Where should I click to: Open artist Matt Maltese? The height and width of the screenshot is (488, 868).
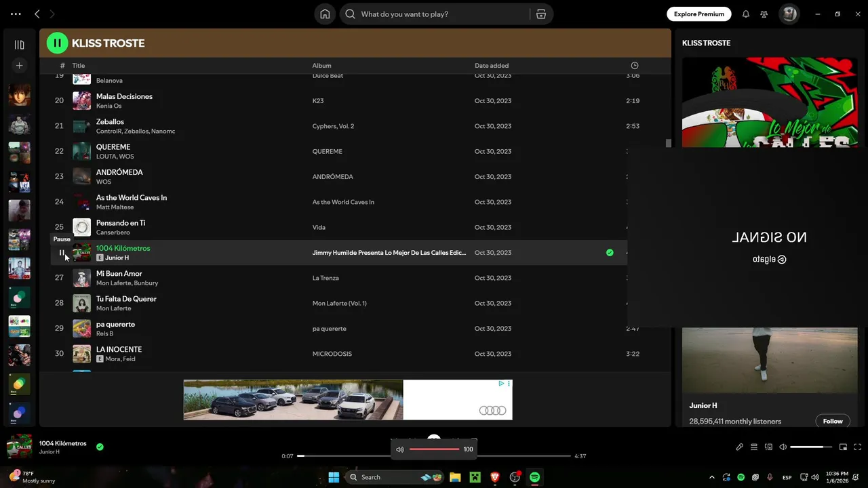click(x=115, y=207)
